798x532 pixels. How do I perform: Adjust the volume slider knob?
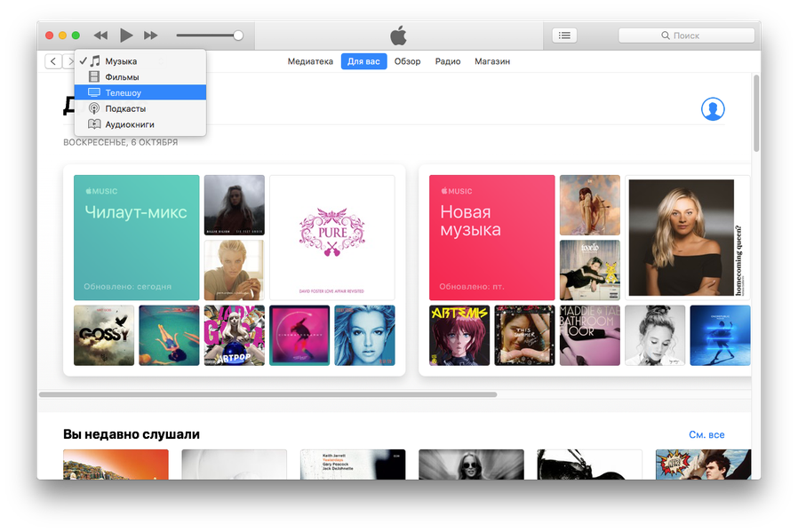238,36
